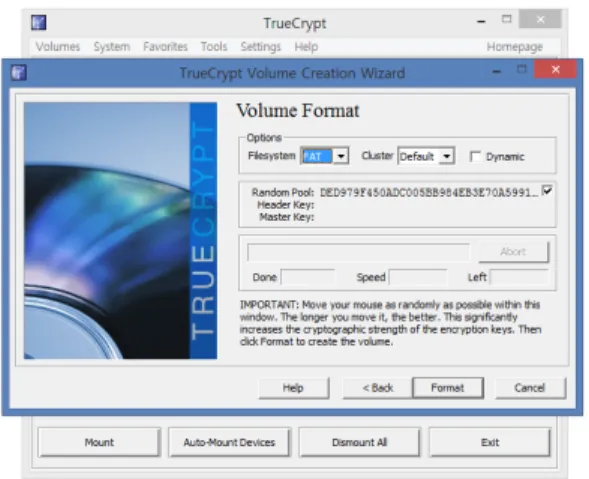The width and height of the screenshot is (589, 479).
Task: Select the FAT value in Filesystem box
Action: coord(317,156)
